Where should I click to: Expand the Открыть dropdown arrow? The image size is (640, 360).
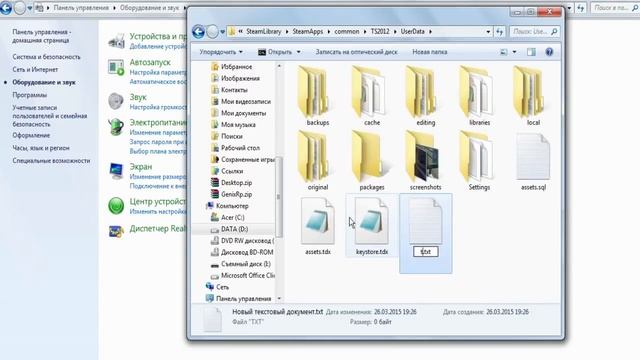pyautogui.click(x=298, y=52)
